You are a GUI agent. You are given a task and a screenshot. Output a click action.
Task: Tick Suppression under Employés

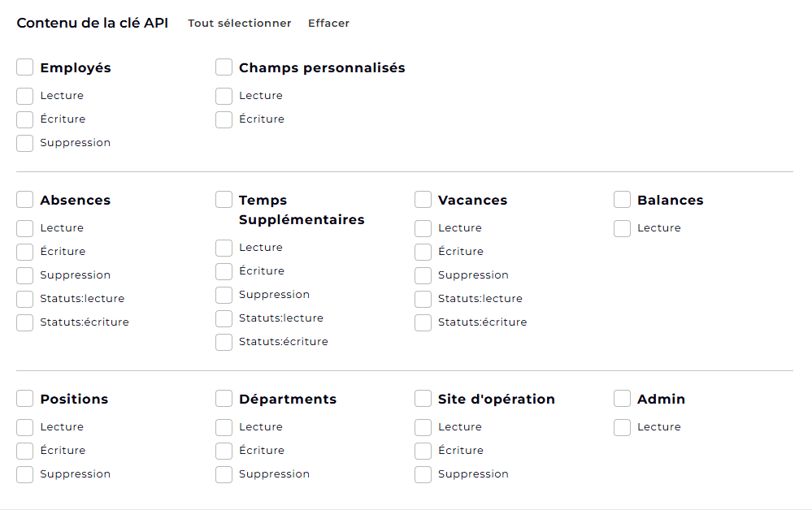25,143
